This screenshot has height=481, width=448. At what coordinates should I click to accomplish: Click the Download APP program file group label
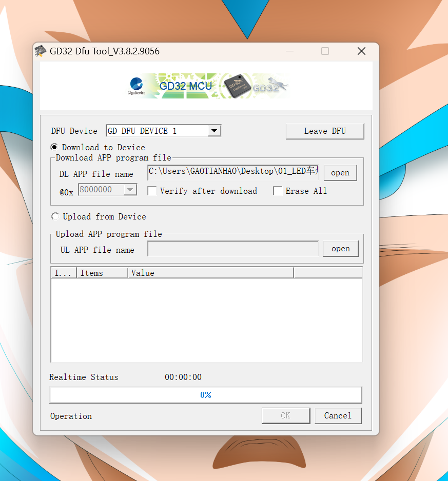[113, 157]
